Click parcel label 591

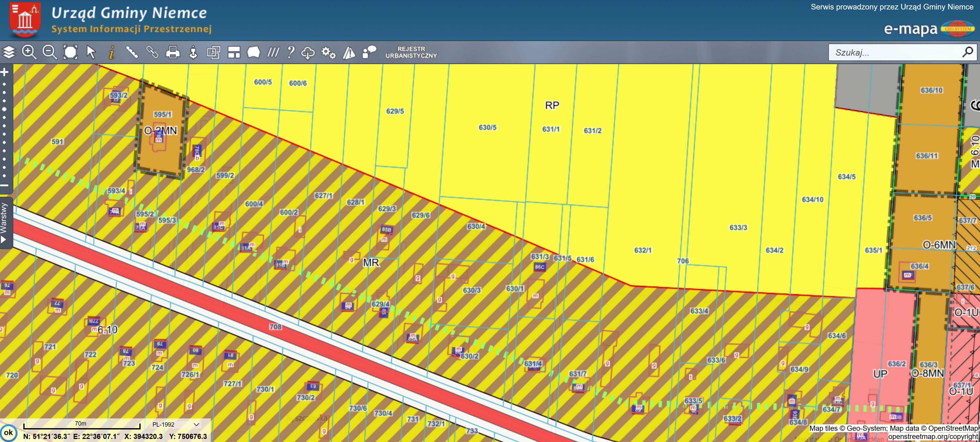57,142
